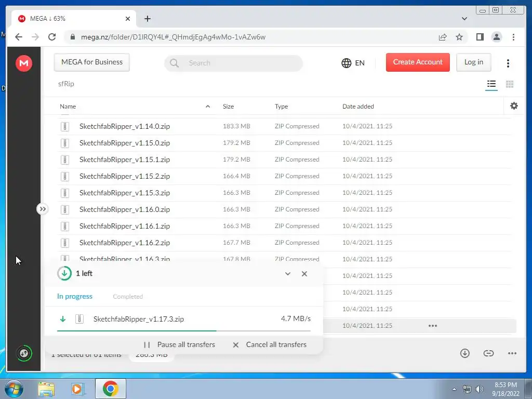This screenshot has height=399, width=532.
Task: Click bottom bar get link icon
Action: pos(488,353)
